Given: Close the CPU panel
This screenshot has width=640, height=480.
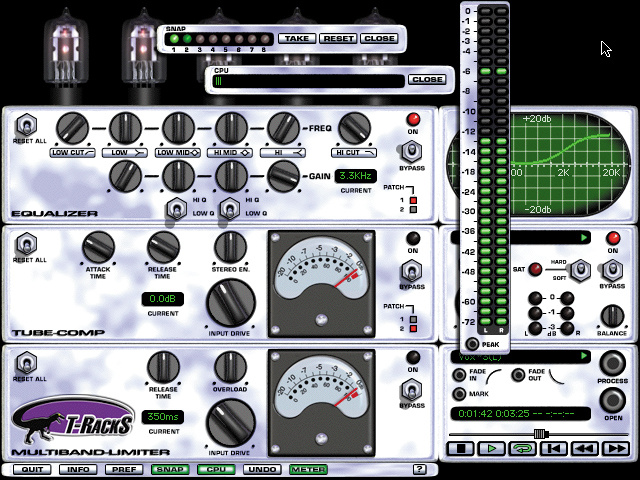Looking at the screenshot, I should click(x=427, y=80).
